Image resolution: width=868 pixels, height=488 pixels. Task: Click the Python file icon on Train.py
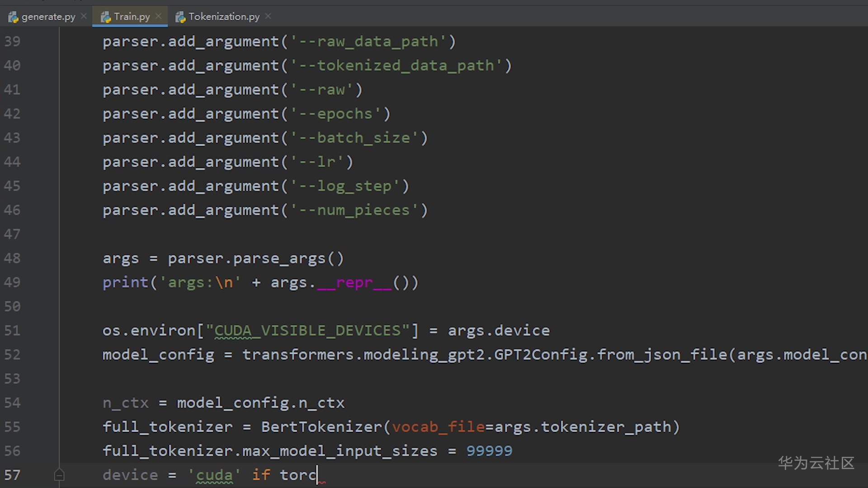[106, 17]
